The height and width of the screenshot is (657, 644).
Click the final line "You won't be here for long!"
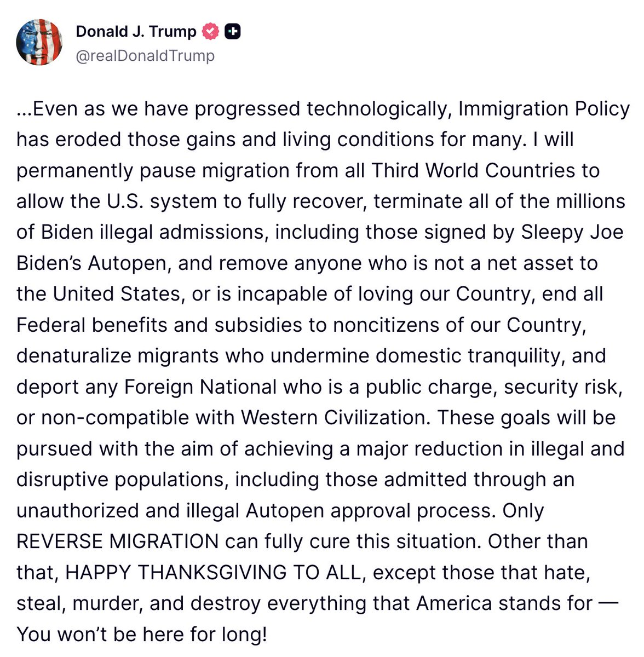point(142,634)
